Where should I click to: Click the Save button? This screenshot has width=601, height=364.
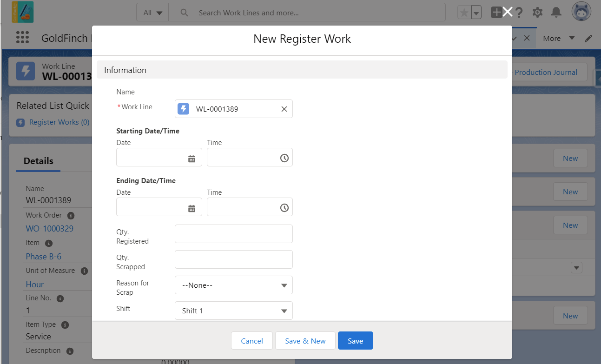355,341
